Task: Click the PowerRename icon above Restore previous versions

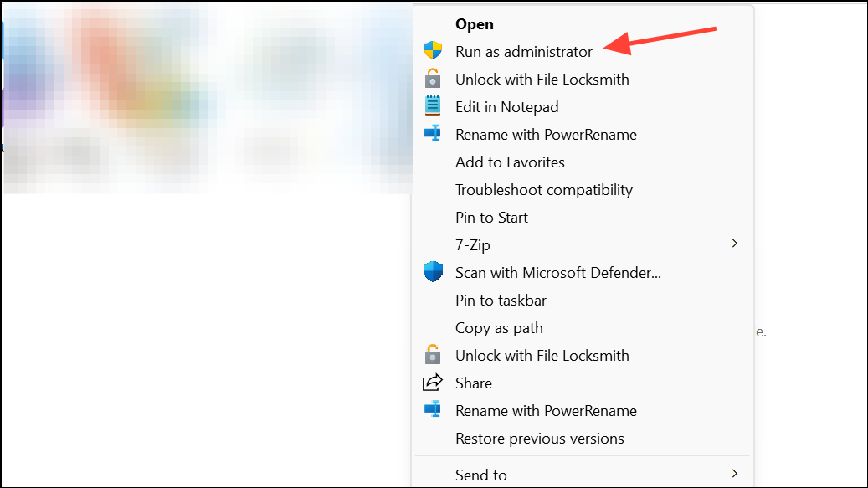Action: pos(432,410)
